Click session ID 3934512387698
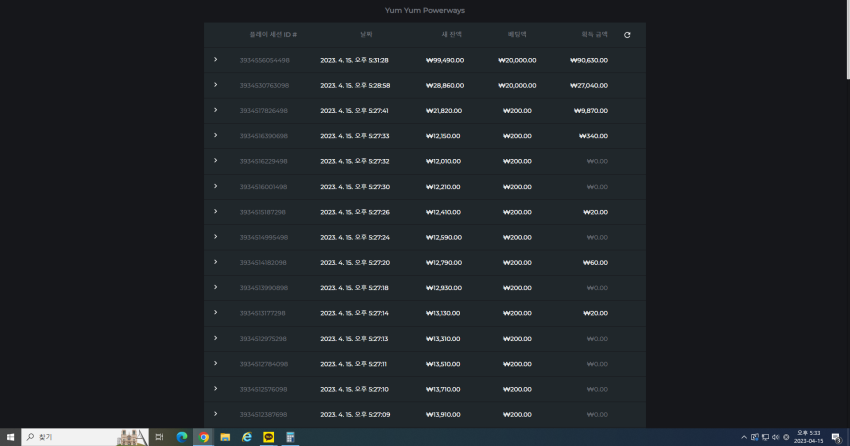 pos(263,415)
